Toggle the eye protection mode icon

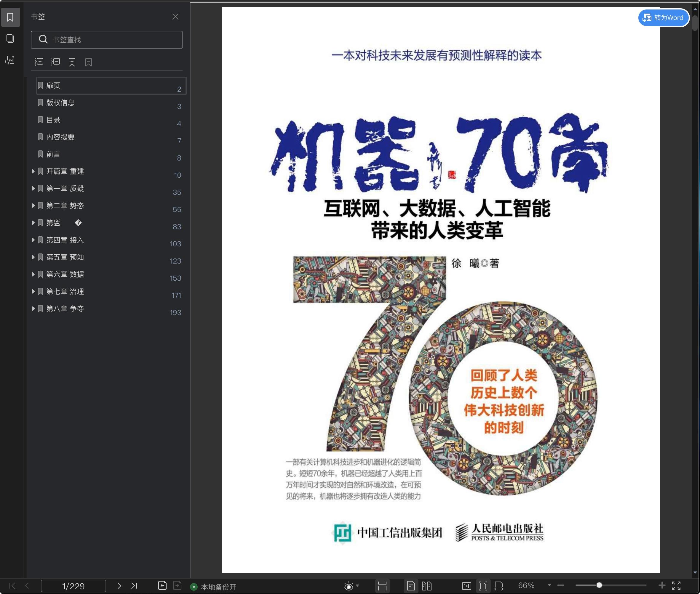pos(349,586)
